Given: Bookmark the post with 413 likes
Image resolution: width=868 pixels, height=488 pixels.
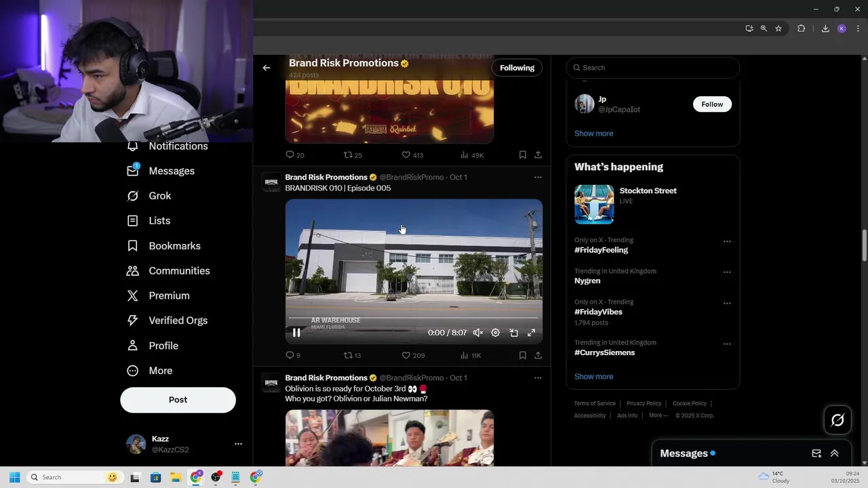Looking at the screenshot, I should (522, 155).
